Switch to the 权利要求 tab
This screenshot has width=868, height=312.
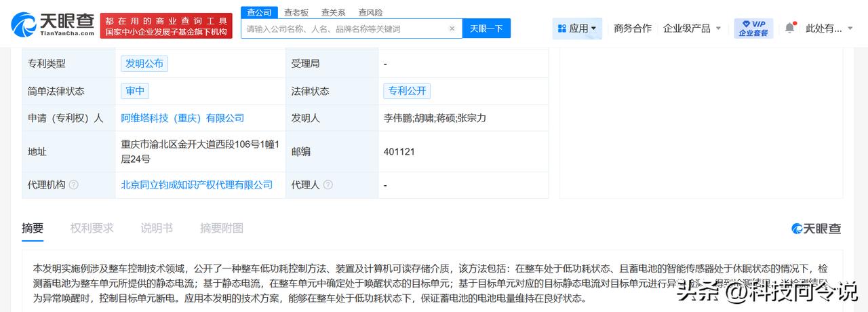92,228
